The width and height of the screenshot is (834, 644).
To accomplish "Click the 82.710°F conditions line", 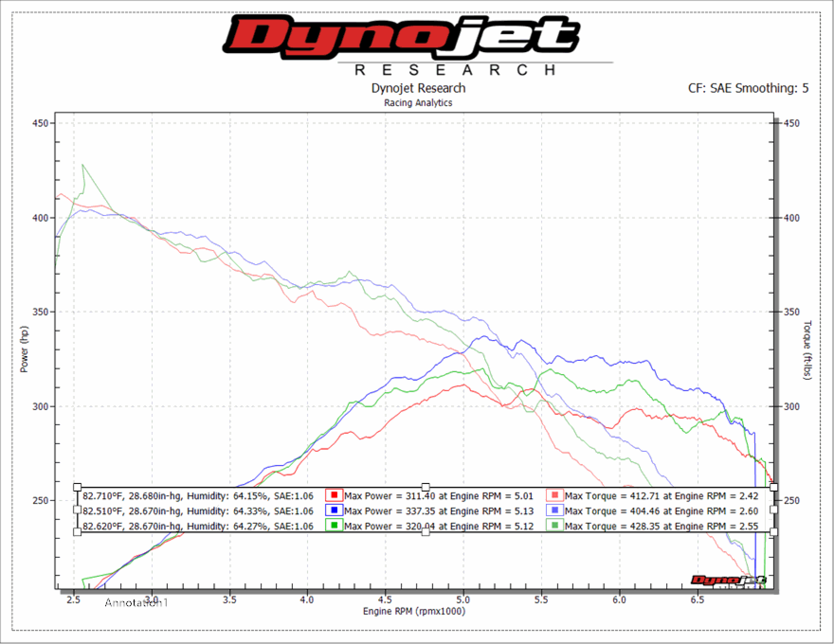I will 198,496.
